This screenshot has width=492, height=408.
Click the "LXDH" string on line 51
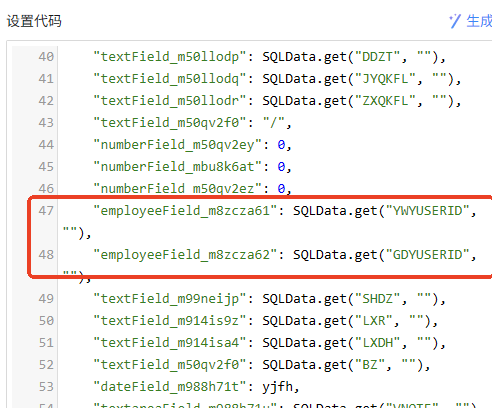pos(377,343)
